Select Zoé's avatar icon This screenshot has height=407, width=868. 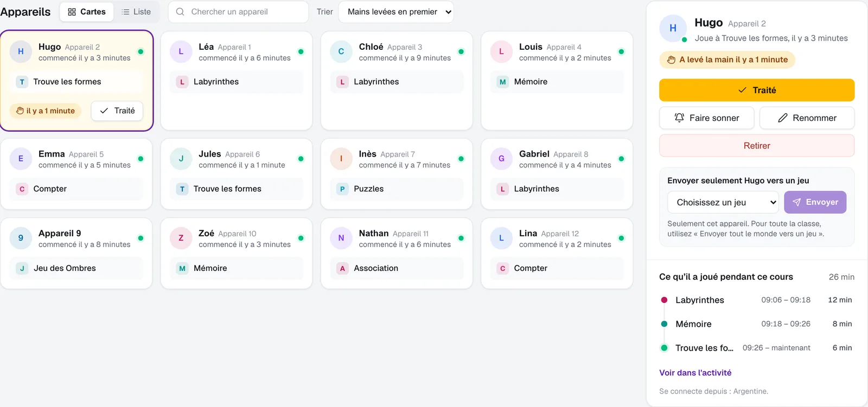181,238
